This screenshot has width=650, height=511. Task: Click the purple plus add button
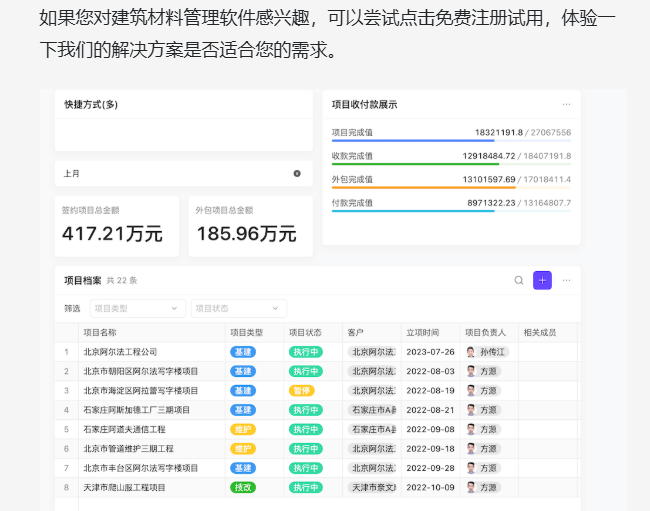[542, 281]
